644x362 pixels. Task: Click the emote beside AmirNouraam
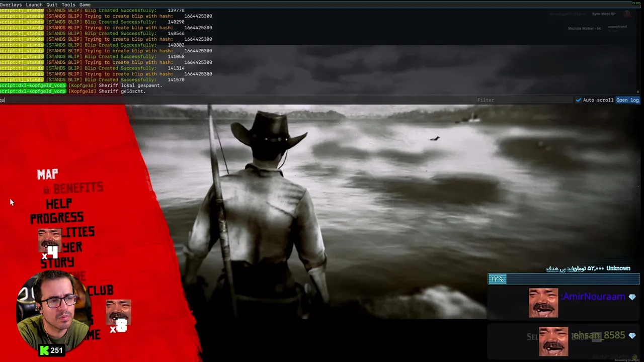(543, 303)
